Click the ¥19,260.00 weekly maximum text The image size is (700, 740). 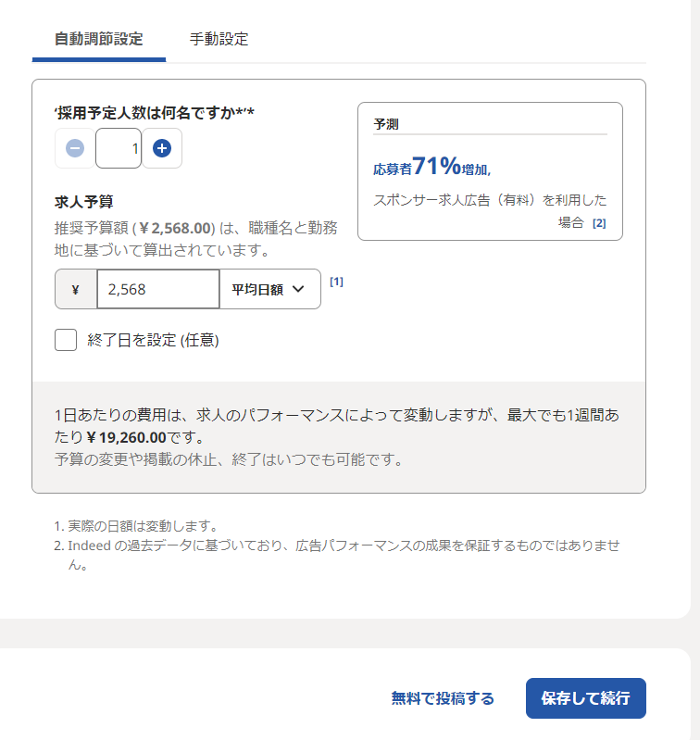coord(125,437)
